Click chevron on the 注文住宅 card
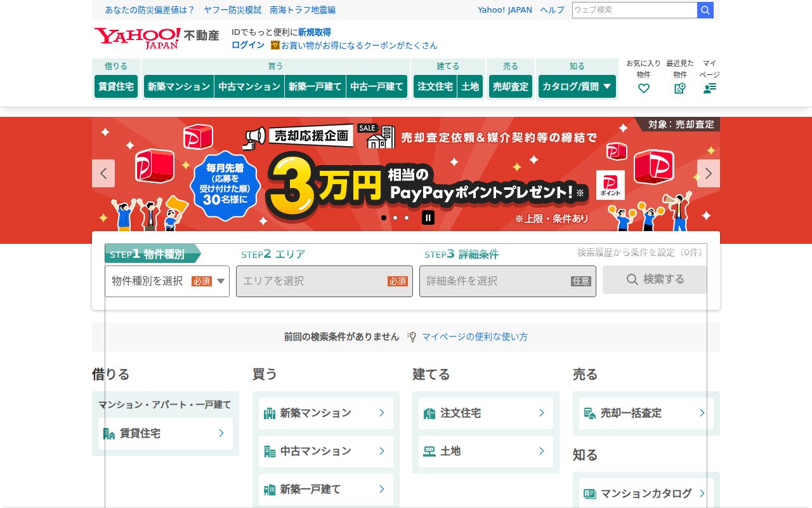Image resolution: width=812 pixels, height=508 pixels. coord(542,413)
